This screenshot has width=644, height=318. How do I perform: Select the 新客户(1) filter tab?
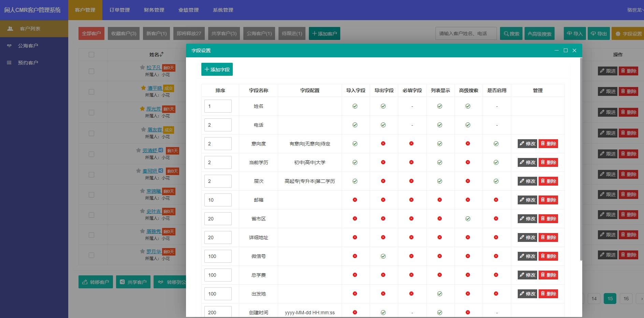pos(157,33)
